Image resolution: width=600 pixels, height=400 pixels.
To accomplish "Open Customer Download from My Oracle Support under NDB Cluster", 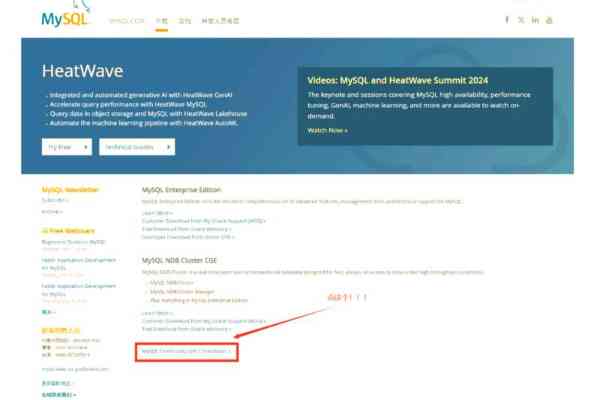I will click(204, 321).
